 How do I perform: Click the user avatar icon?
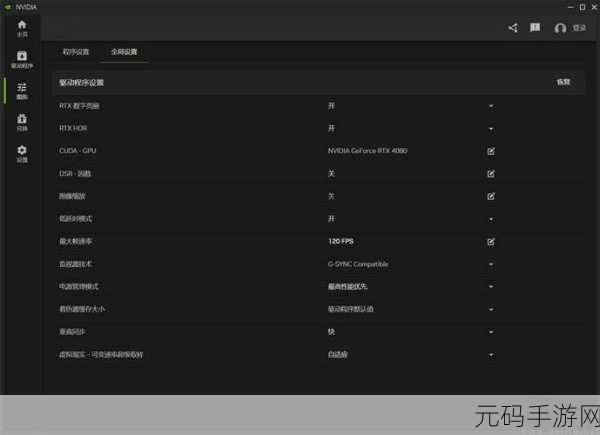tap(560, 28)
